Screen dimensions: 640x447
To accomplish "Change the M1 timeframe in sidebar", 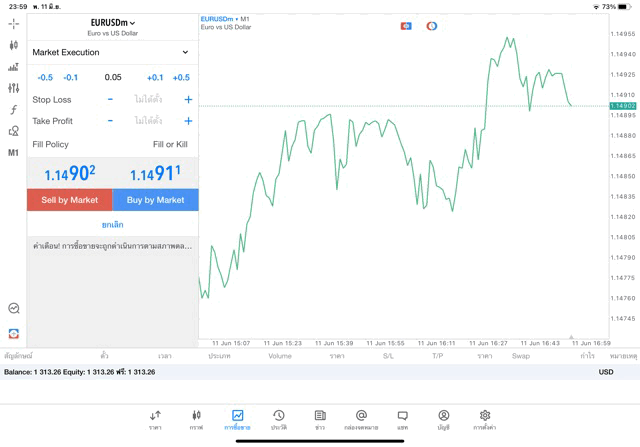I will pos(13,153).
